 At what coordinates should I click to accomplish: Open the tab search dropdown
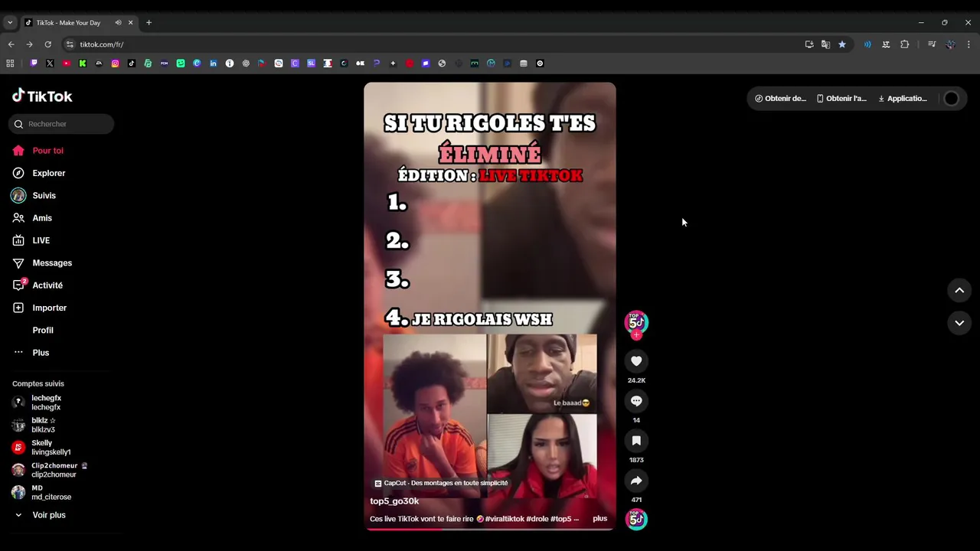(x=10, y=23)
